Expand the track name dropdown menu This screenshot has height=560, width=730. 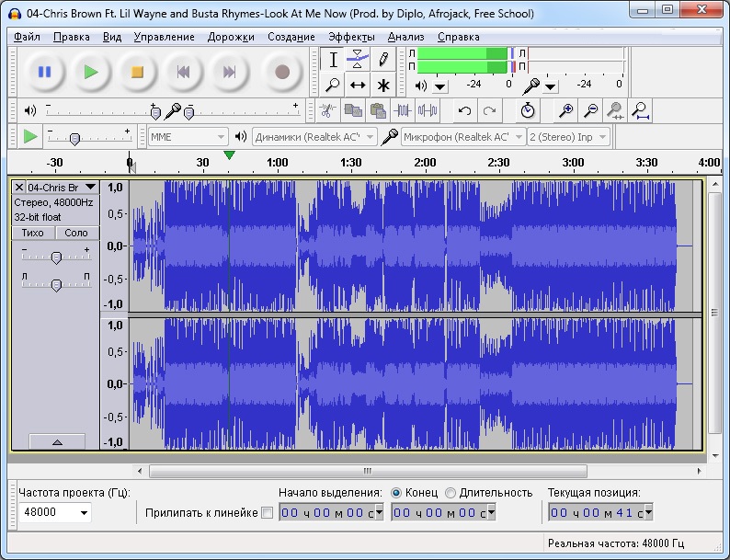point(89,187)
